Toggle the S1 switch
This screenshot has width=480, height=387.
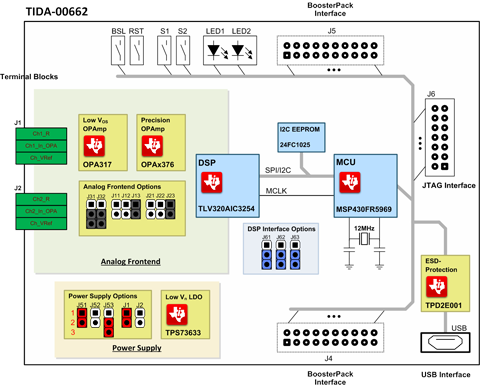(x=164, y=50)
